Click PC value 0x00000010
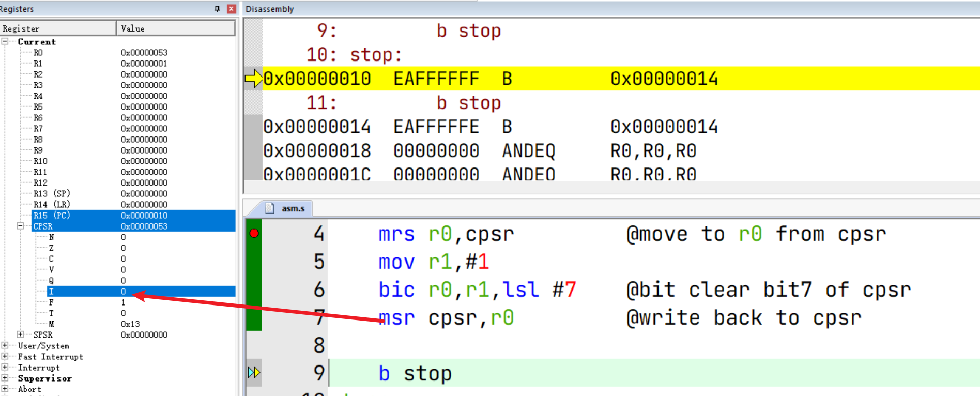This screenshot has height=396, width=980. click(144, 215)
